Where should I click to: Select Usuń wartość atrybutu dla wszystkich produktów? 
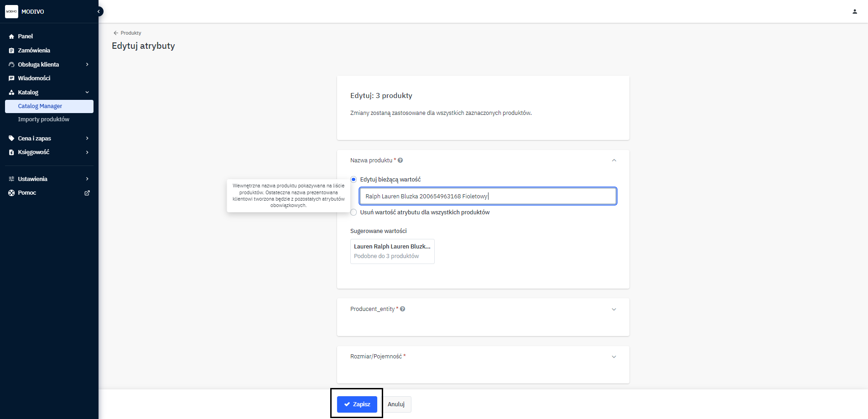pos(353,212)
